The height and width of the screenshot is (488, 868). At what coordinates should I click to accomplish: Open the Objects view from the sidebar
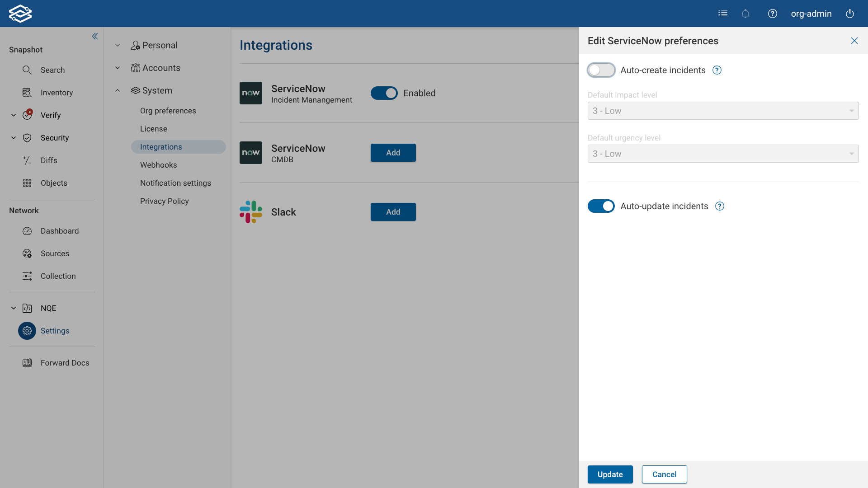(x=27, y=183)
